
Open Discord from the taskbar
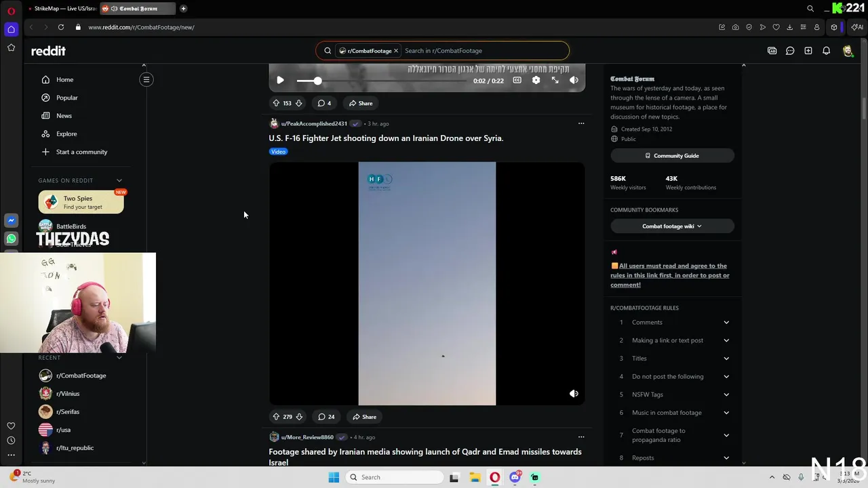pyautogui.click(x=515, y=477)
